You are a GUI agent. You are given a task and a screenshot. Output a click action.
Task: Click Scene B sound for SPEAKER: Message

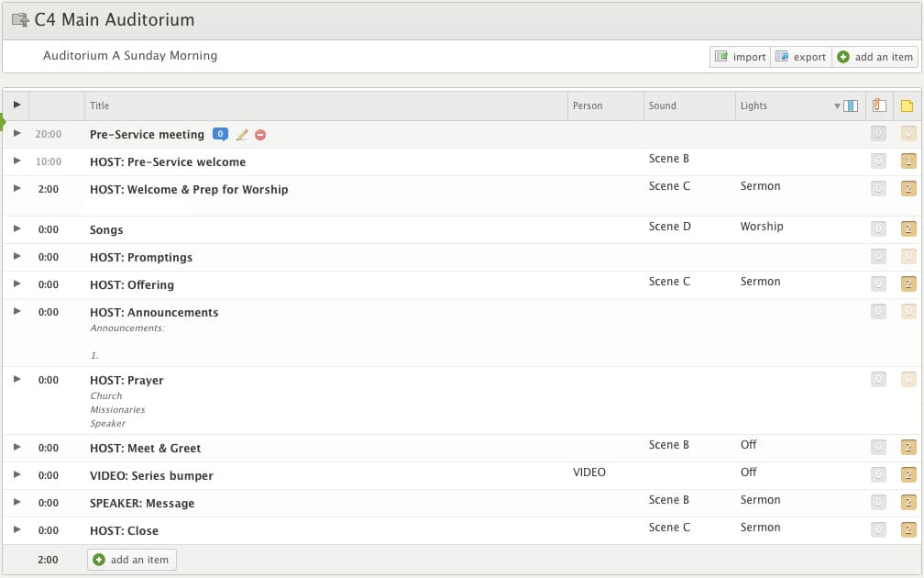click(x=669, y=499)
